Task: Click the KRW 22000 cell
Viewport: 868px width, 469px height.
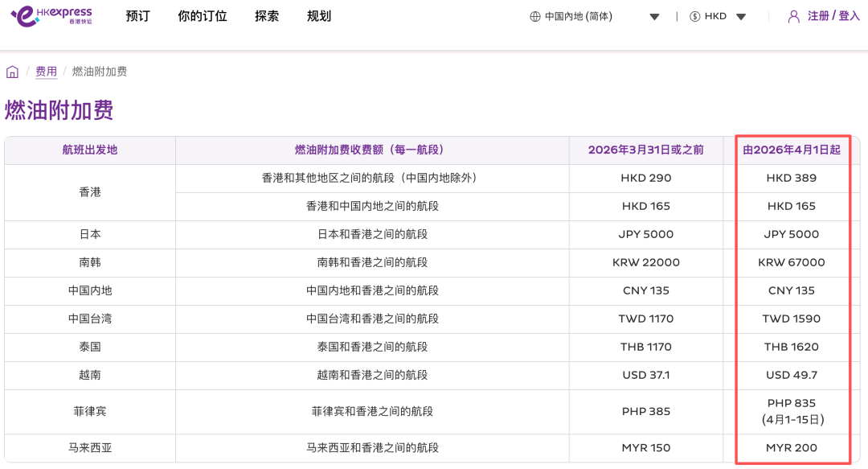Action: (646, 263)
